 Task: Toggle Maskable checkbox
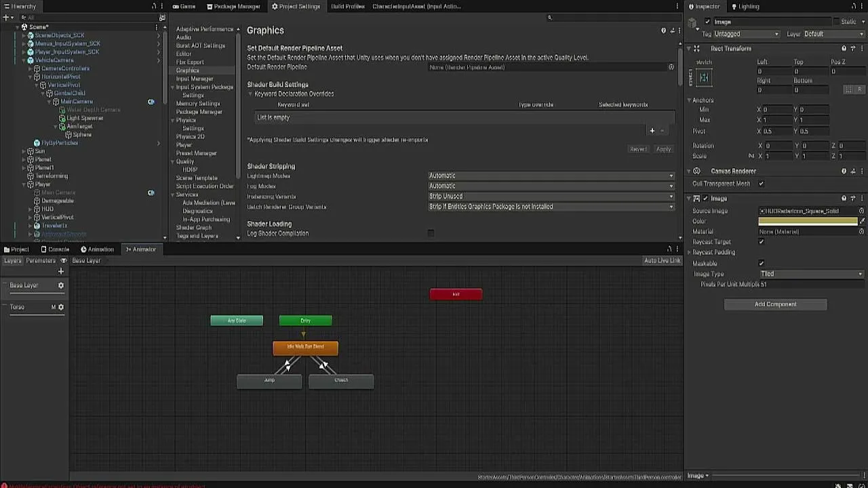761,264
